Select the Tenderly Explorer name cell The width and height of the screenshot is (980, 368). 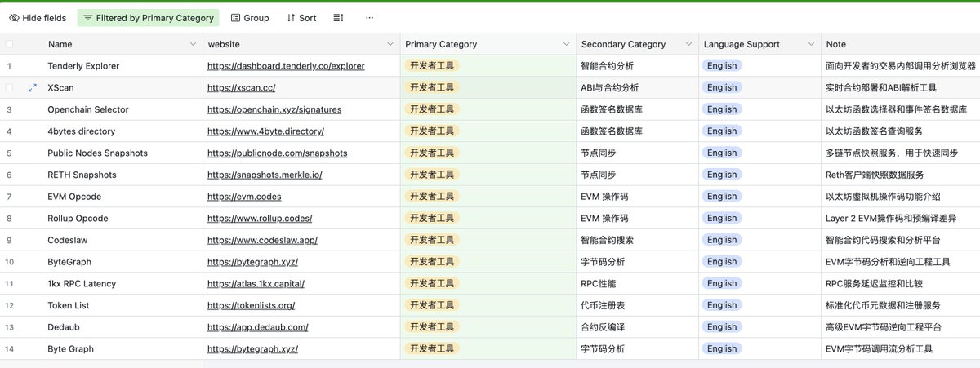pyautogui.click(x=122, y=65)
